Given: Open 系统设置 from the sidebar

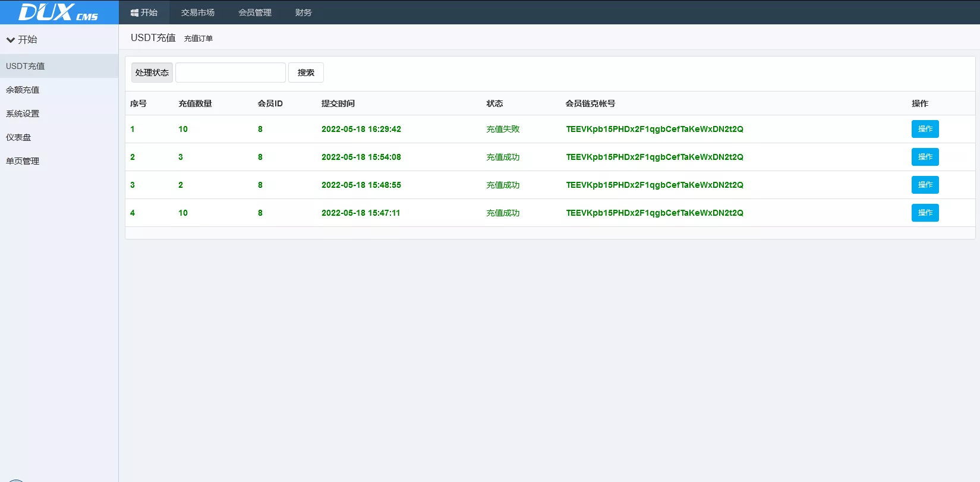Looking at the screenshot, I should coord(23,114).
